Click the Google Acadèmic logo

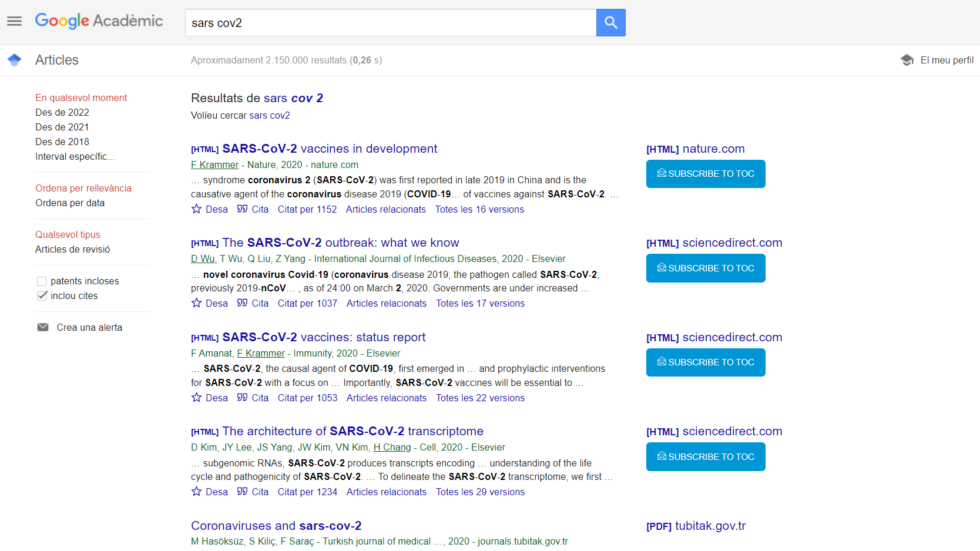99,21
